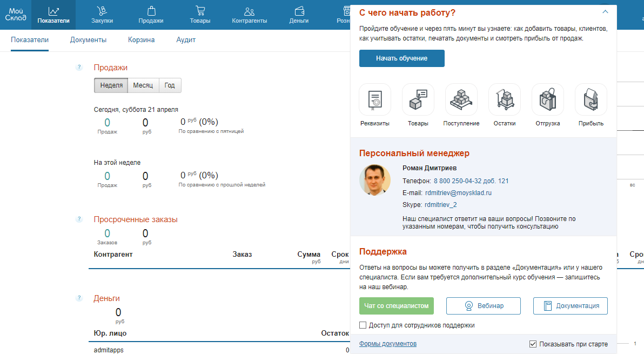Click the Поступление boxes icon
644x354 pixels.
461,99
